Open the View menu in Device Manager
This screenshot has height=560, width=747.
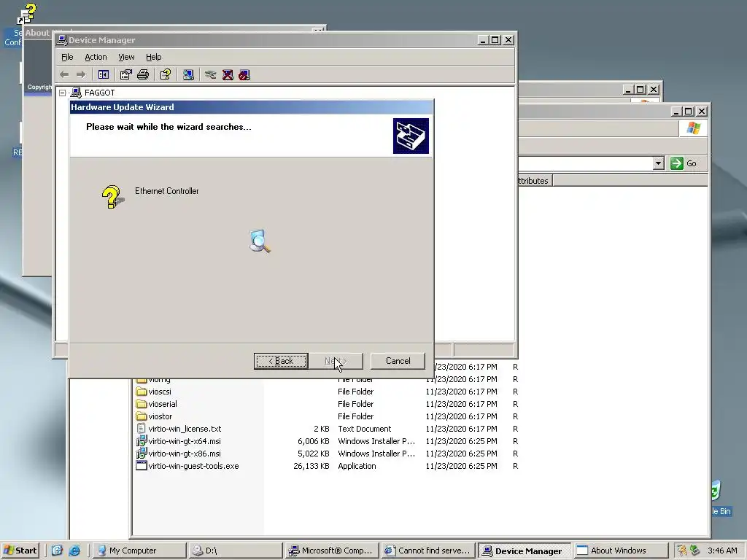126,57
